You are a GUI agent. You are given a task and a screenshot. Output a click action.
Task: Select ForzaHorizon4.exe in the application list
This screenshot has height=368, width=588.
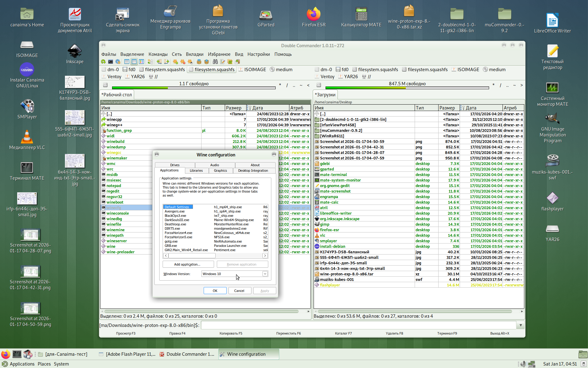point(178,233)
